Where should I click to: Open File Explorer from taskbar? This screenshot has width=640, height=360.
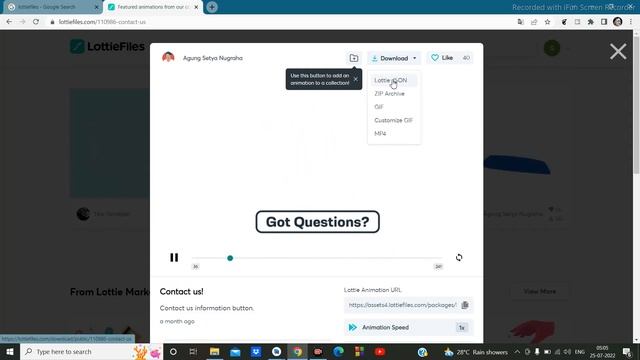pos(214,351)
